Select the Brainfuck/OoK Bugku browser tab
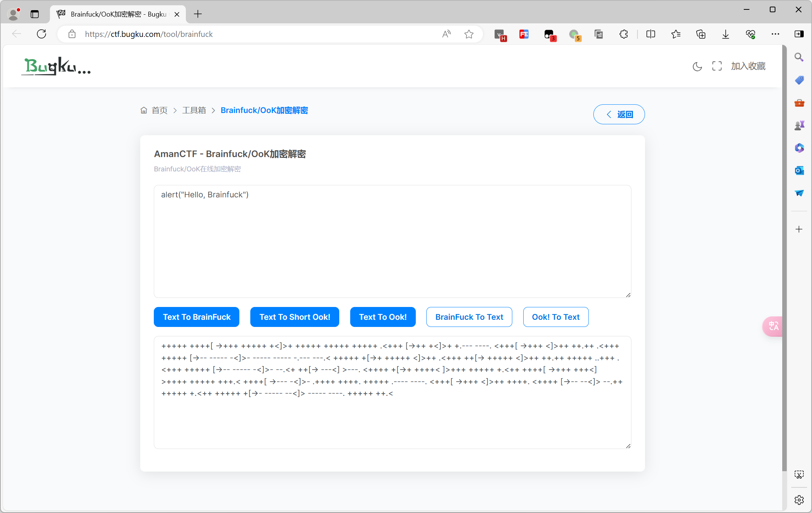812x513 pixels. tap(117, 14)
